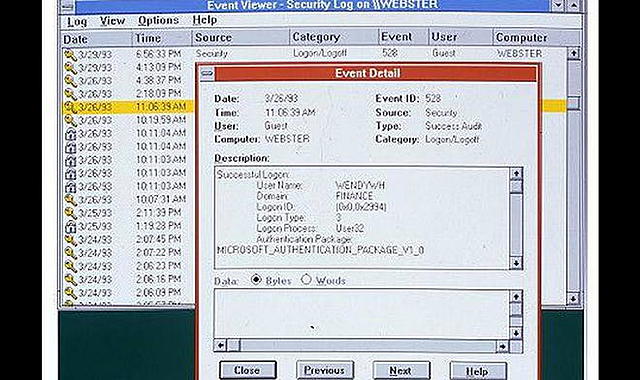Click Data box horizontal scroll right arrow
640x380 pixels.
coord(502,347)
